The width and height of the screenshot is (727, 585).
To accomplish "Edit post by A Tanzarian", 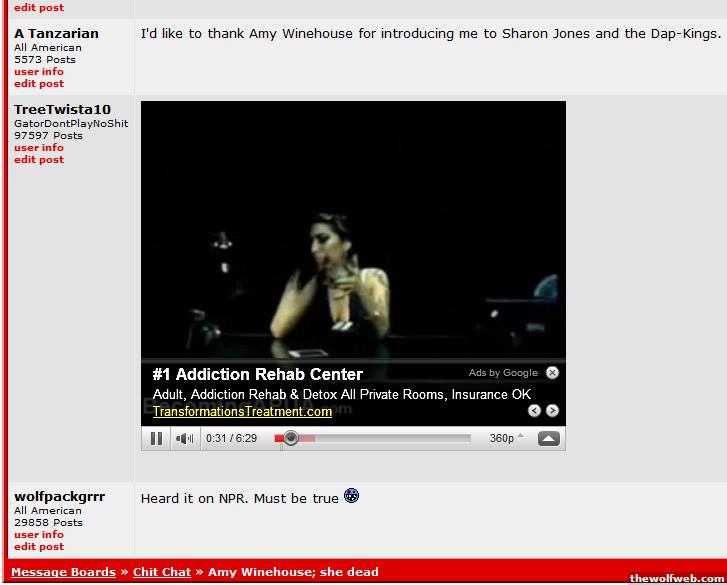I will tap(39, 84).
